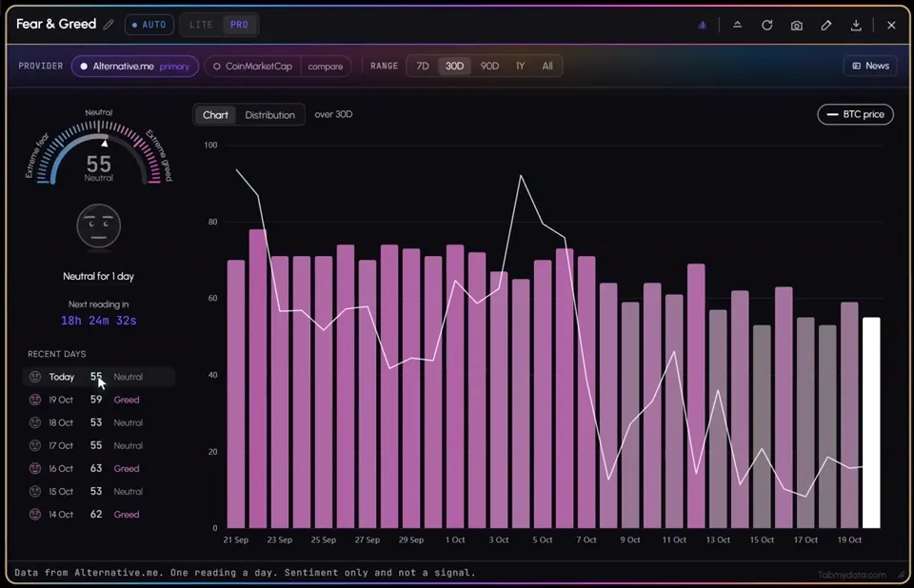
Task: Set range to 30D
Action: click(455, 66)
